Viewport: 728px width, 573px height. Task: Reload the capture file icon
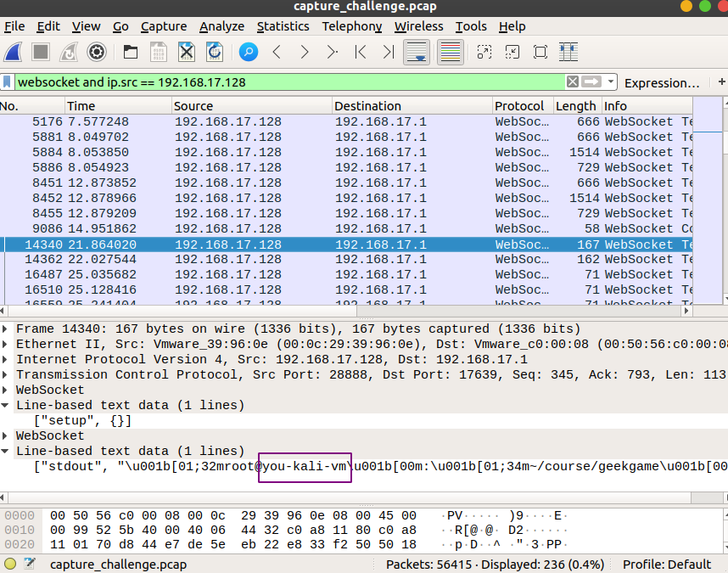click(215, 53)
